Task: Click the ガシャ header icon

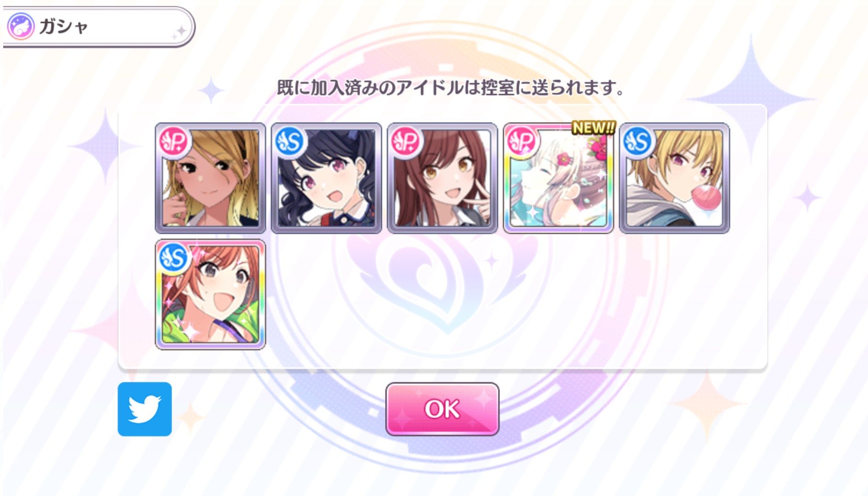Action: click(21, 26)
